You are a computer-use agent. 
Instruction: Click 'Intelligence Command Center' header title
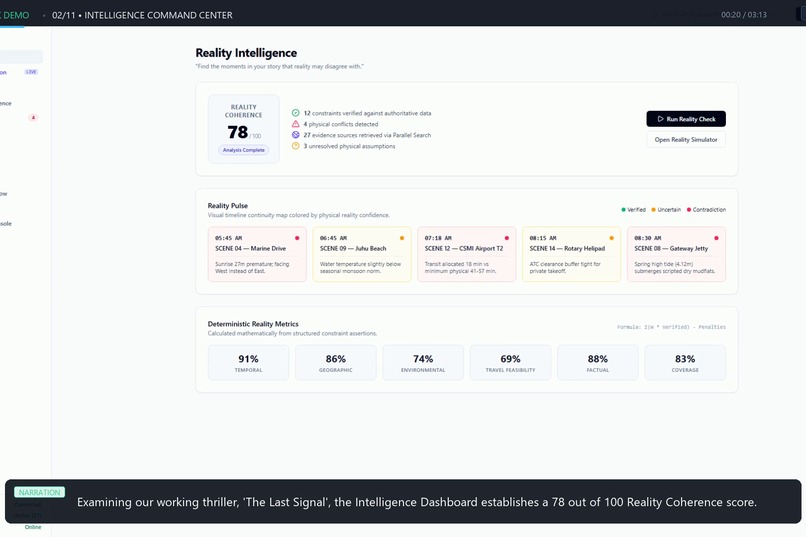(x=158, y=15)
